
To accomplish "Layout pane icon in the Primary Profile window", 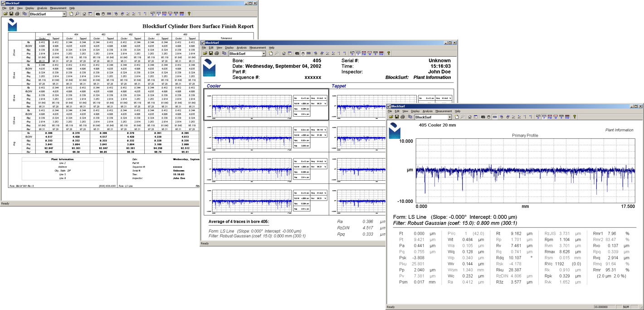I will [475, 117].
